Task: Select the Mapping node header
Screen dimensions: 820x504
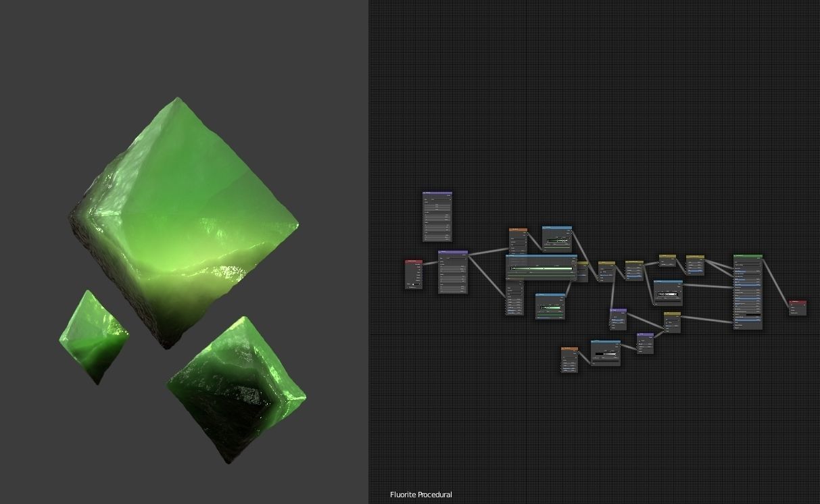Action: [453, 252]
